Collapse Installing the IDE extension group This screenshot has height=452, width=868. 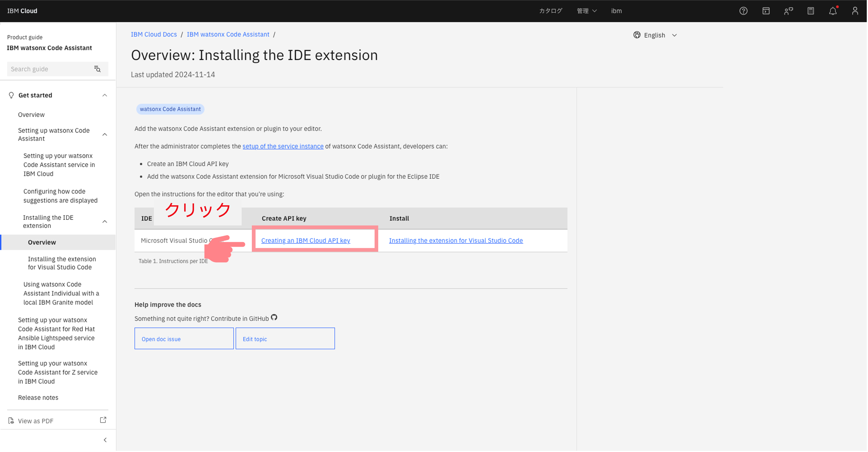pyautogui.click(x=105, y=221)
